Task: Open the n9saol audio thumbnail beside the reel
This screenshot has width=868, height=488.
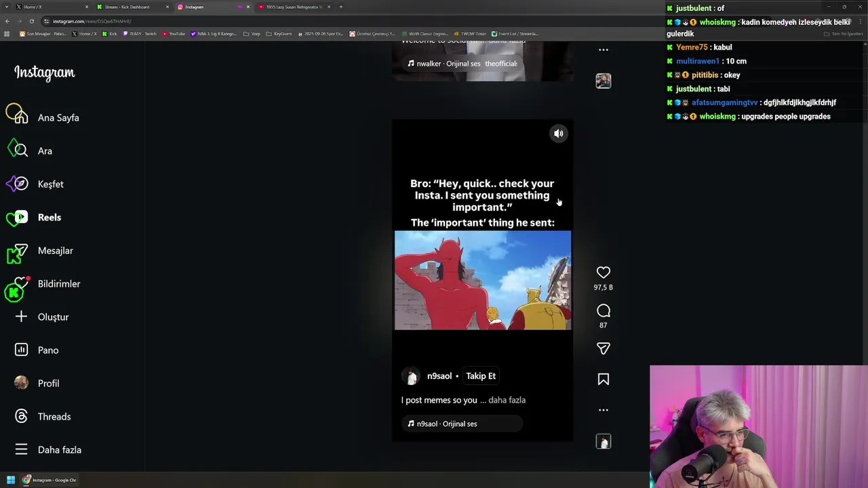Action: click(603, 441)
